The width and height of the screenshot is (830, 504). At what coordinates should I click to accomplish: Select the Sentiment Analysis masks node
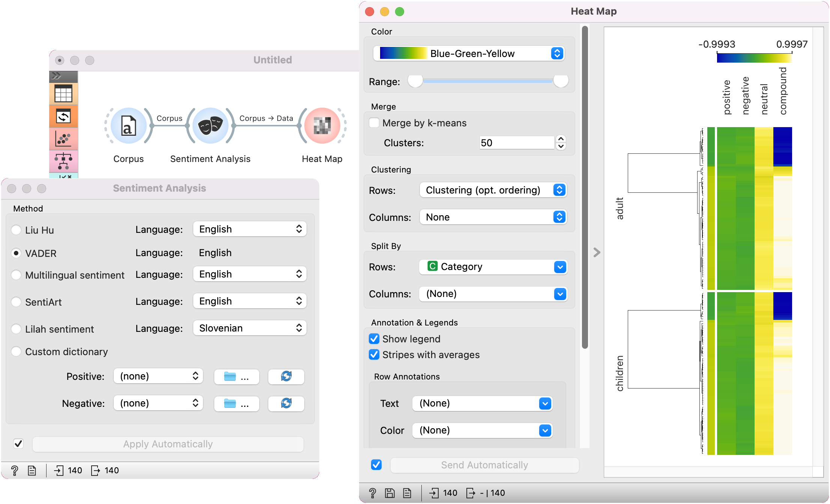[210, 126]
